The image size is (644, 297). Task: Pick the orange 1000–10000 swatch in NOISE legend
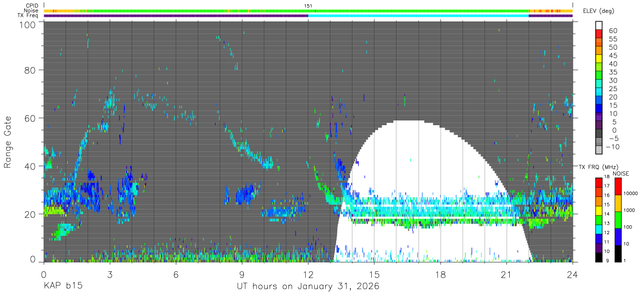(617, 203)
